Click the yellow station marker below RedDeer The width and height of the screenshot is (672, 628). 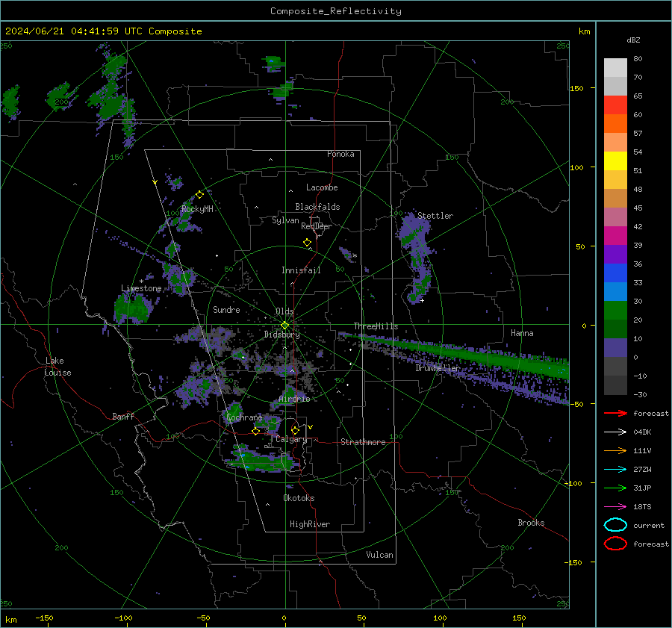(307, 243)
